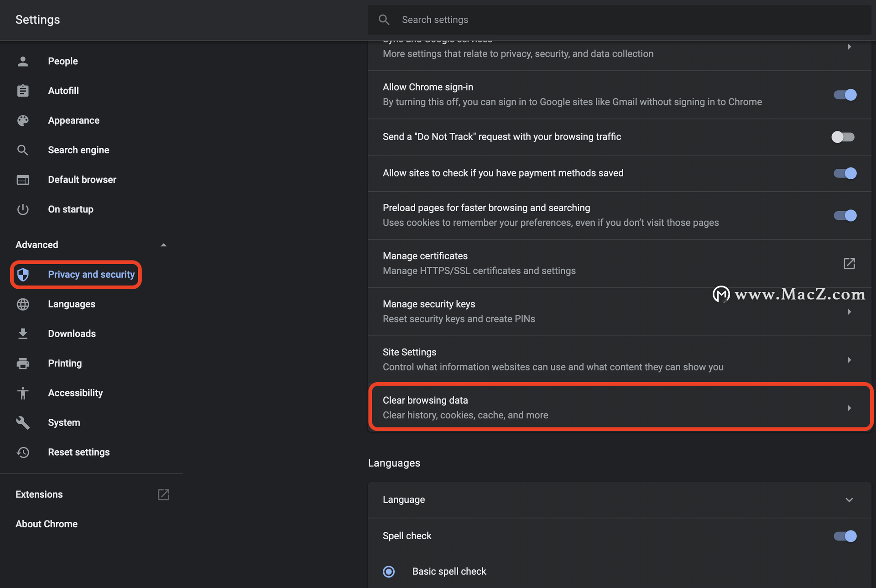Select Privacy and security menu item
This screenshot has height=588, width=876.
click(x=91, y=275)
